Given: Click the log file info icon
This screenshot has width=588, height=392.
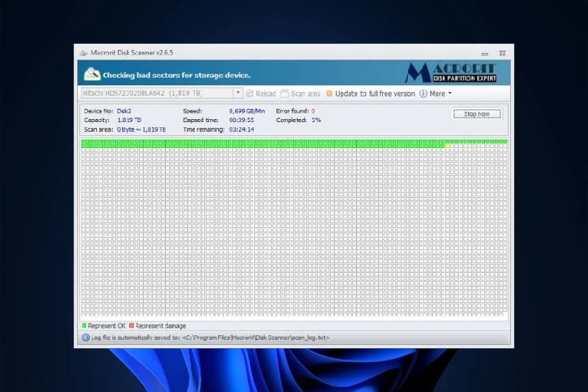Looking at the screenshot, I should (x=85, y=338).
